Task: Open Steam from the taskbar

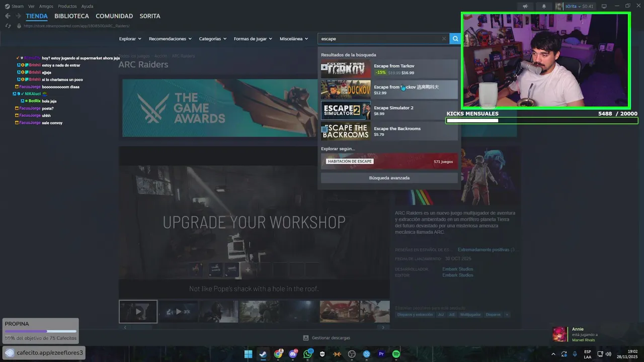Action: click(263, 354)
